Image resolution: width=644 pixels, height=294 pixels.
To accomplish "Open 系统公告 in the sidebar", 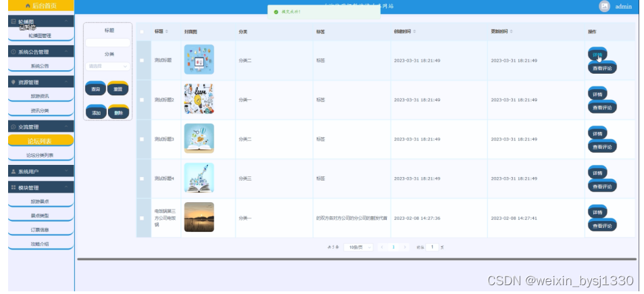I will 41,66.
